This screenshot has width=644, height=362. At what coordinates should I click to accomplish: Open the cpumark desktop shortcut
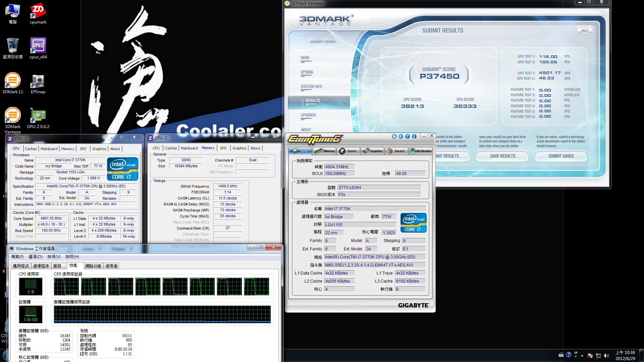click(x=38, y=14)
